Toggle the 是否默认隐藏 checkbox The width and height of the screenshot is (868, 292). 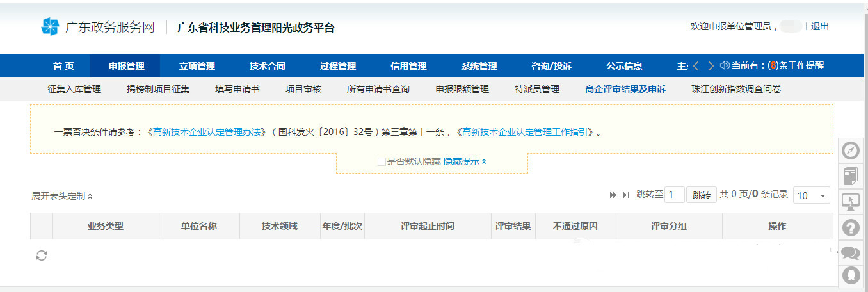382,162
